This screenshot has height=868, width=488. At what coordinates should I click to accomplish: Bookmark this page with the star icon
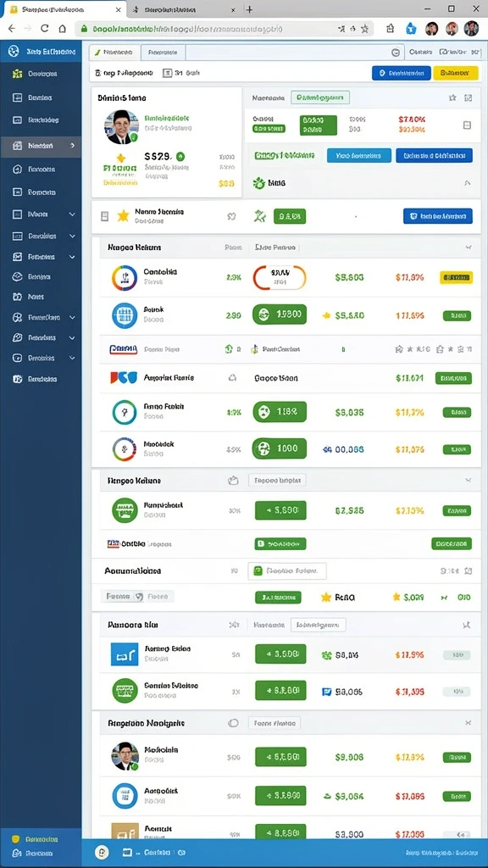[x=364, y=28]
